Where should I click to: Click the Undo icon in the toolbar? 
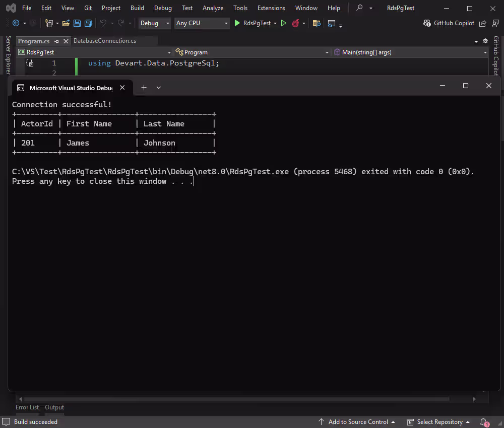pyautogui.click(x=105, y=23)
